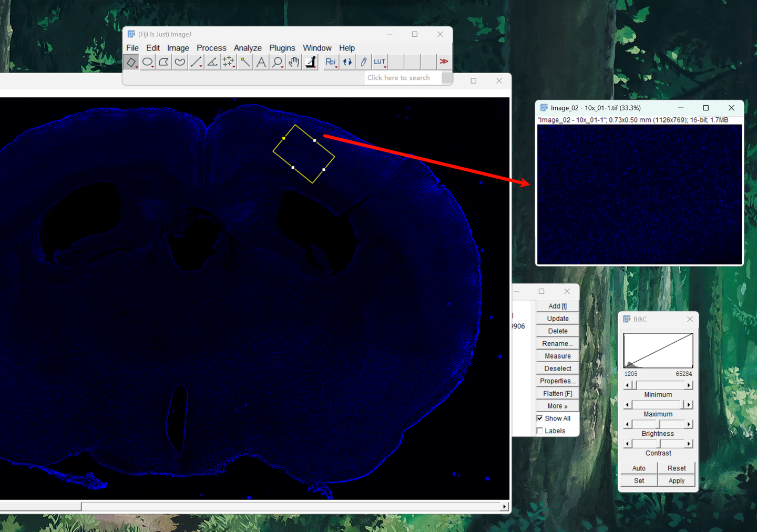Open the Analyze menu

(248, 48)
